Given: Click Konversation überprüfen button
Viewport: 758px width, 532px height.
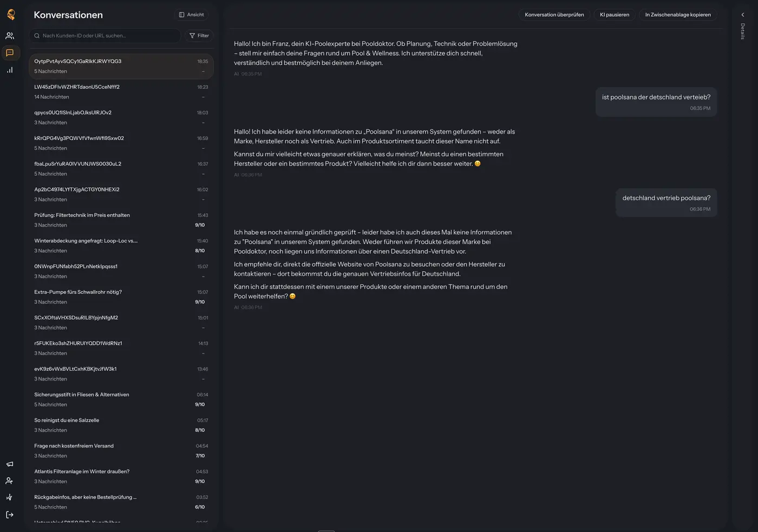Looking at the screenshot, I should point(554,15).
